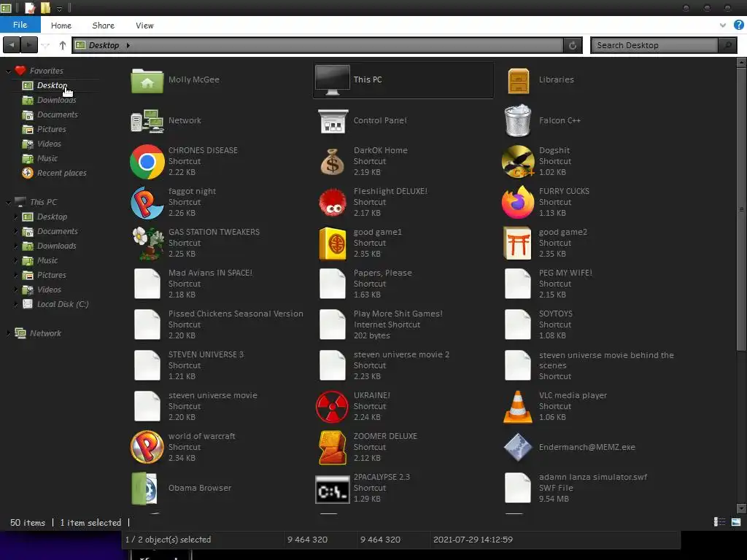Image resolution: width=747 pixels, height=560 pixels.
Task: Select the good game2 torii gate icon
Action: [518, 244]
